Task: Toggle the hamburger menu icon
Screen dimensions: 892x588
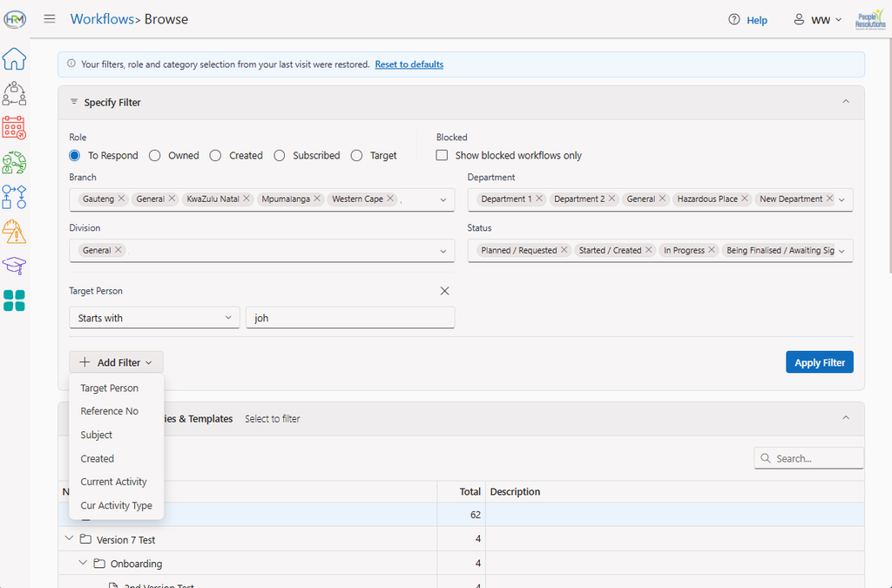Action: 50,19
